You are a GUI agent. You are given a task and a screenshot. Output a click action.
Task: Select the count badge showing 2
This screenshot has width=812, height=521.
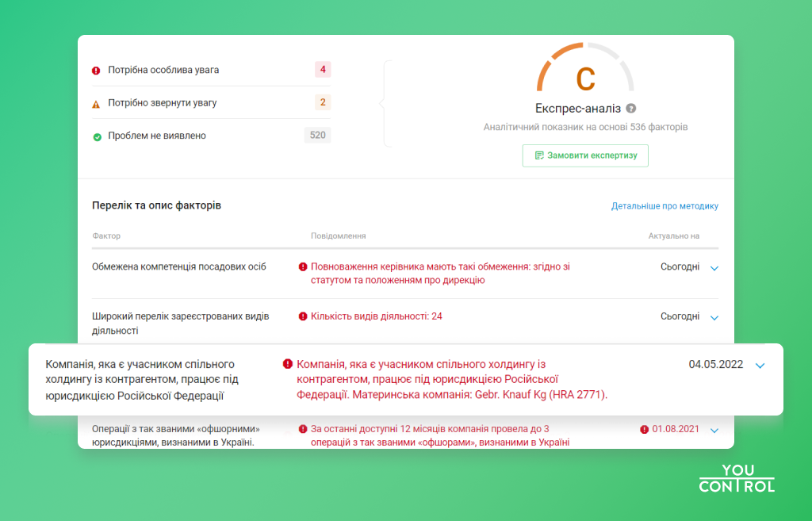[x=323, y=102]
